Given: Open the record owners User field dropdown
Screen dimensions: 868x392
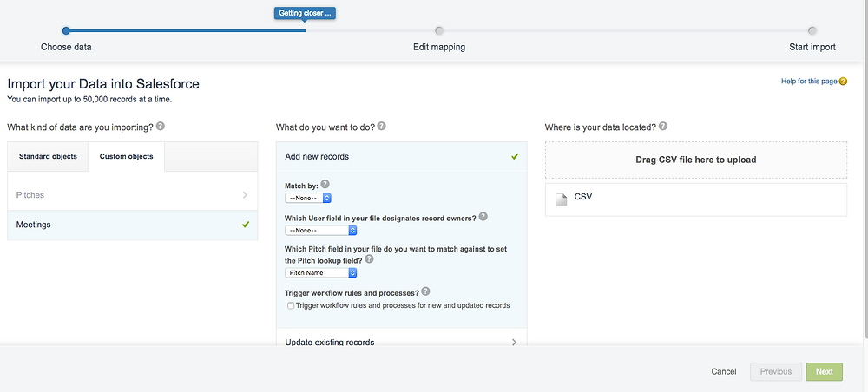Looking at the screenshot, I should click(x=320, y=230).
